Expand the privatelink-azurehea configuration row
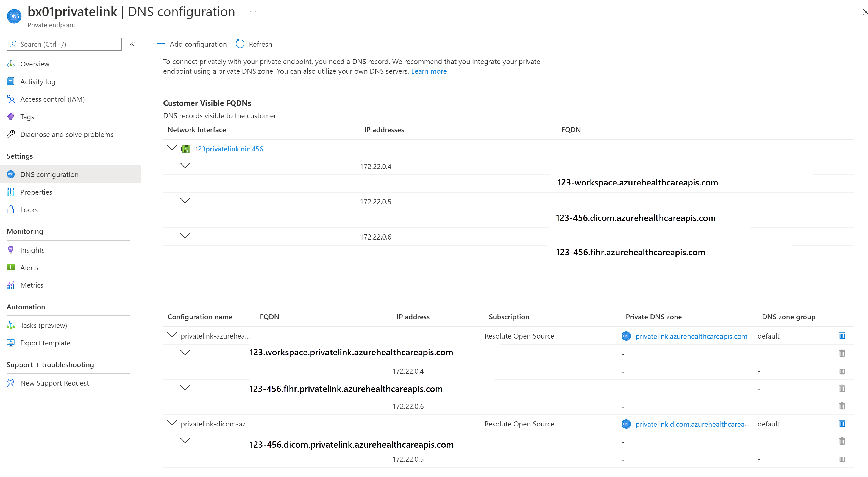This screenshot has height=477, width=868. [x=171, y=335]
